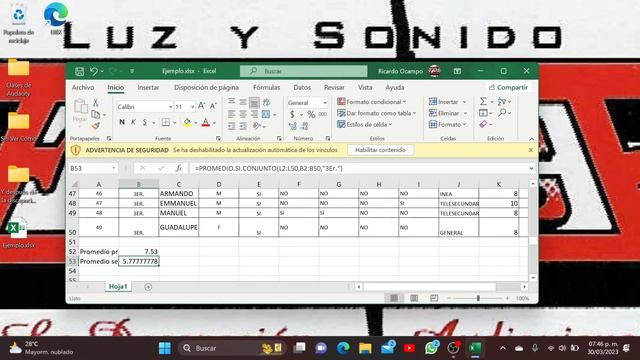
Task: Open ribbon display options icon
Action: [457, 71]
